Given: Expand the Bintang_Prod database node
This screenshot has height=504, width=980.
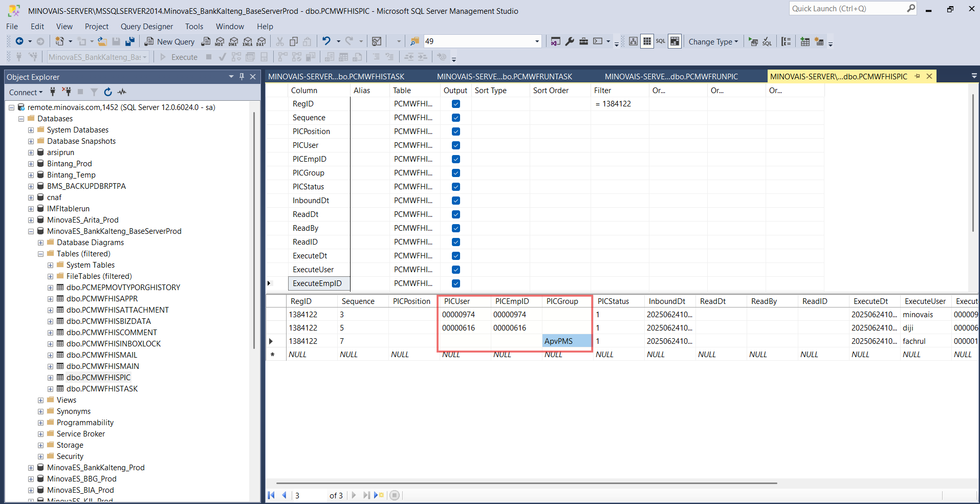Looking at the screenshot, I should [31, 164].
